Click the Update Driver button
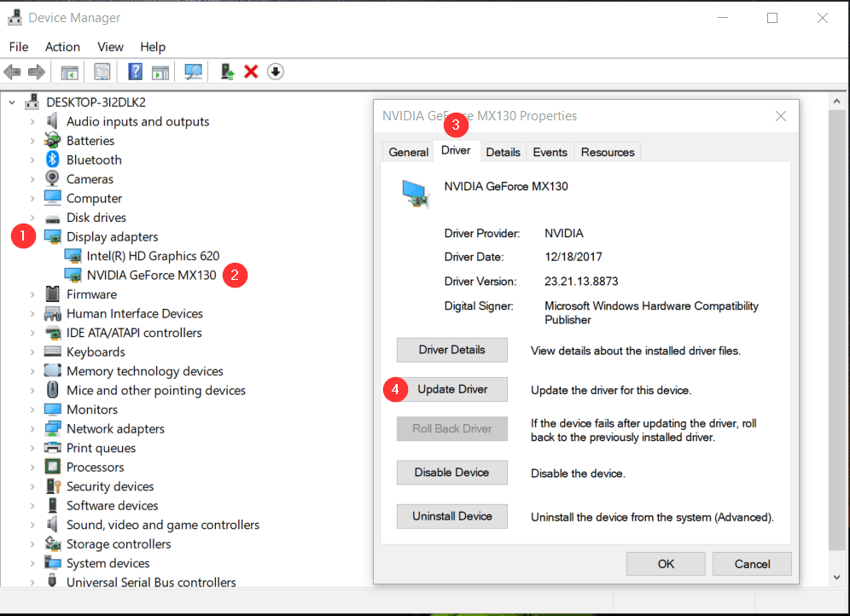 pyautogui.click(x=452, y=390)
